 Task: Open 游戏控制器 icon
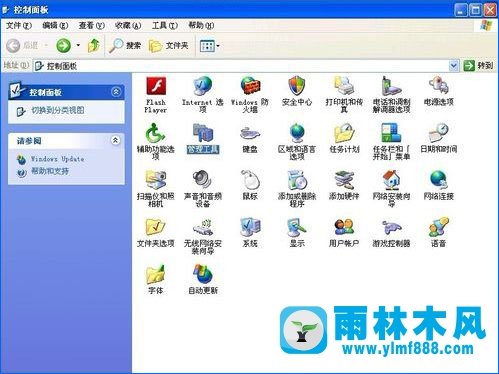click(x=391, y=233)
